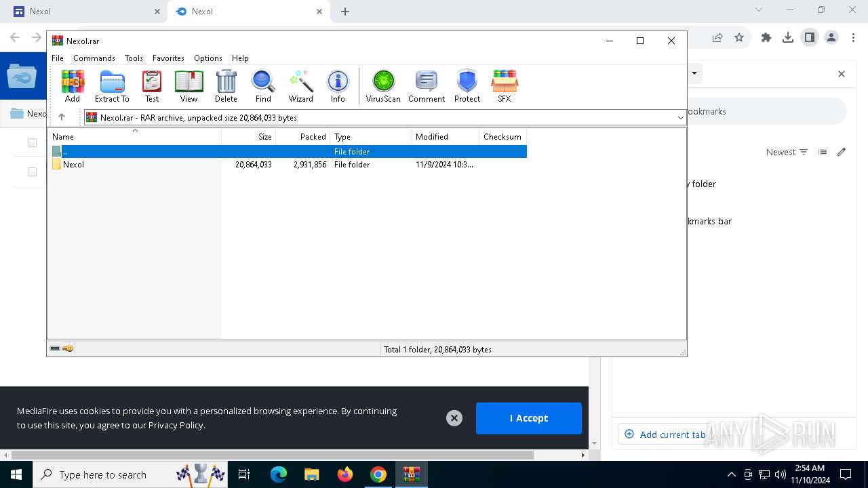868x488 pixels.
Task: Add an archive Comment
Action: pos(427,86)
